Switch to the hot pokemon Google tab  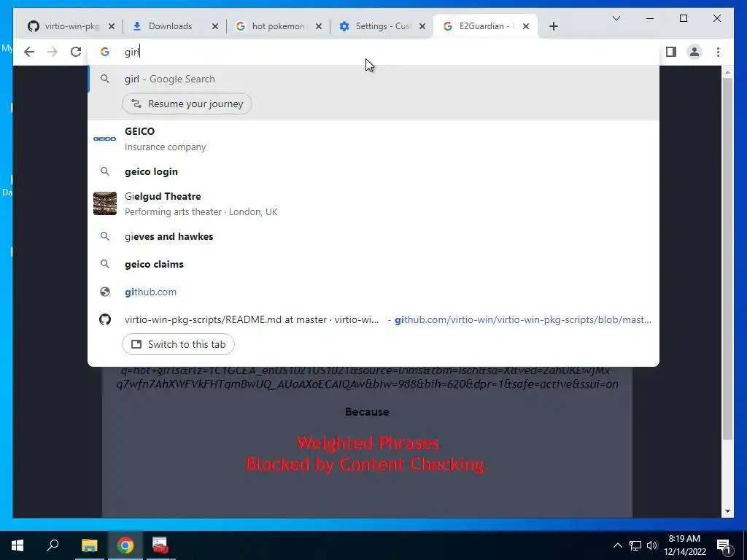(x=278, y=26)
